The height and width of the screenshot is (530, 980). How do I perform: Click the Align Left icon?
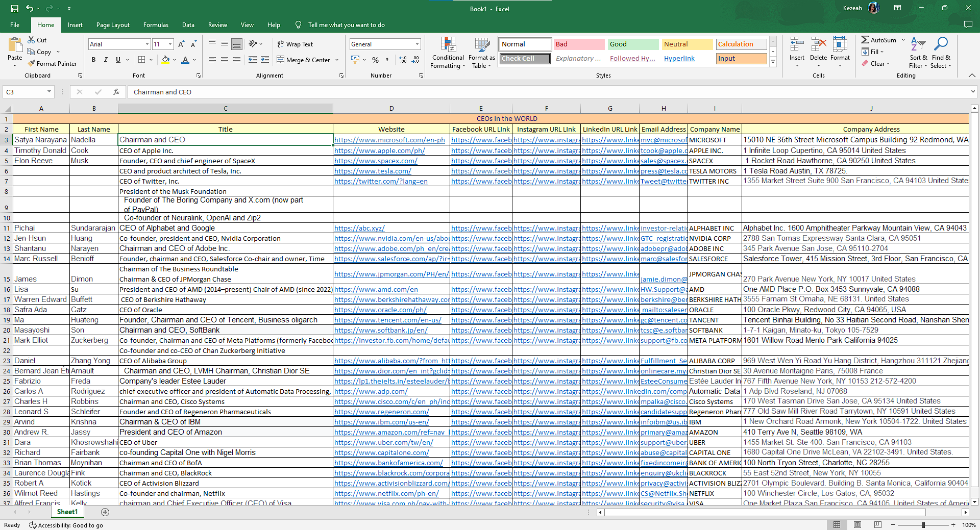coord(212,60)
